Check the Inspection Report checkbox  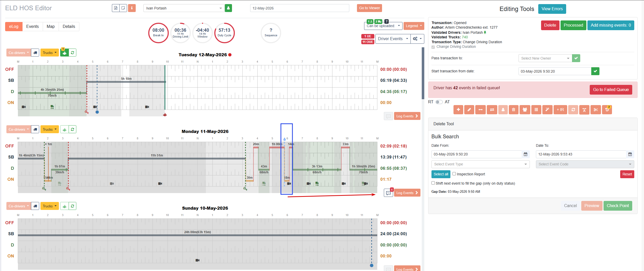[454, 174]
